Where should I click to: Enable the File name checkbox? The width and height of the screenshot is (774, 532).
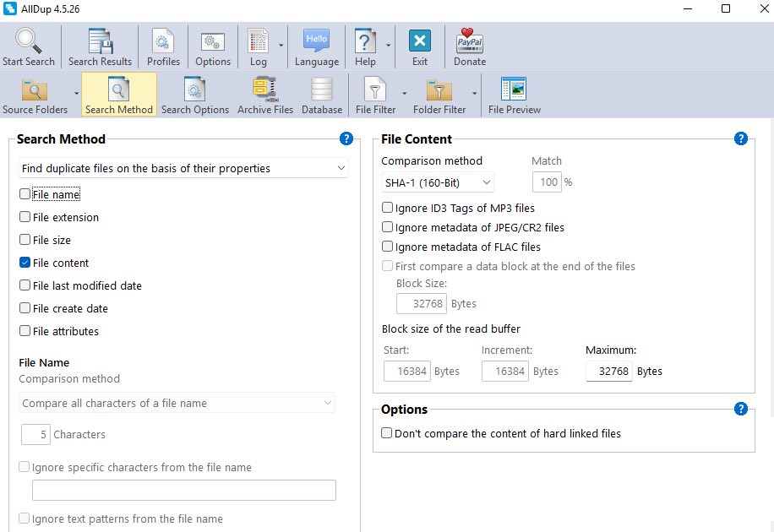[25, 194]
